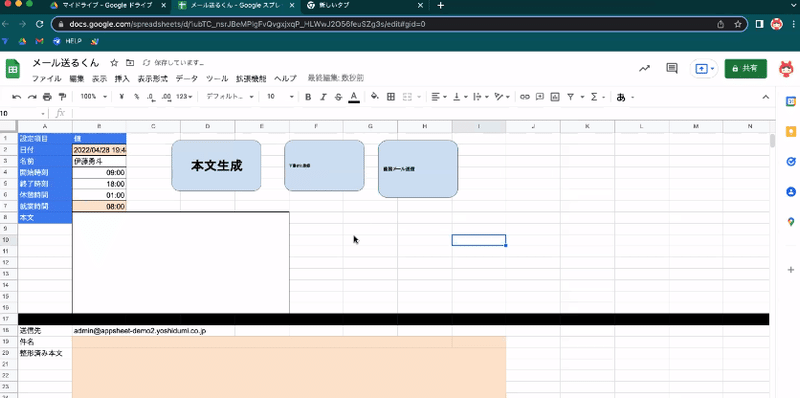The height and width of the screenshot is (398, 800).
Task: Insert a link from toolbar
Action: pyautogui.click(x=524, y=97)
